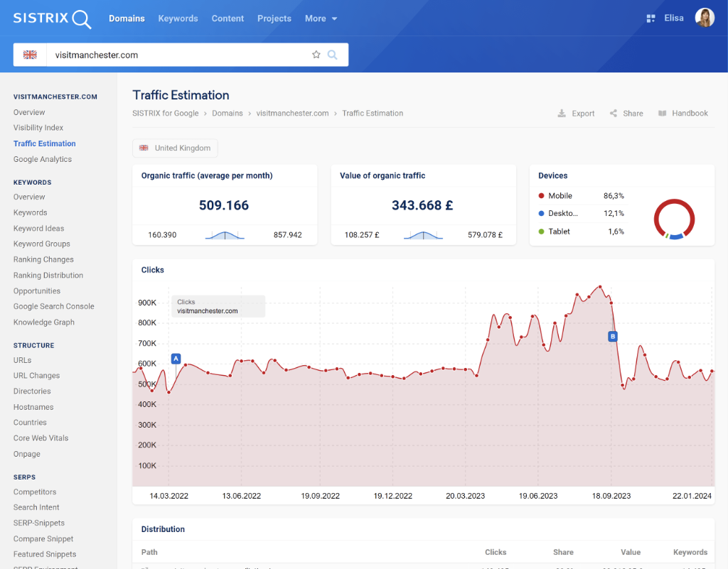Click the red Mobile legend dot
This screenshot has height=569, width=728.
pos(541,195)
